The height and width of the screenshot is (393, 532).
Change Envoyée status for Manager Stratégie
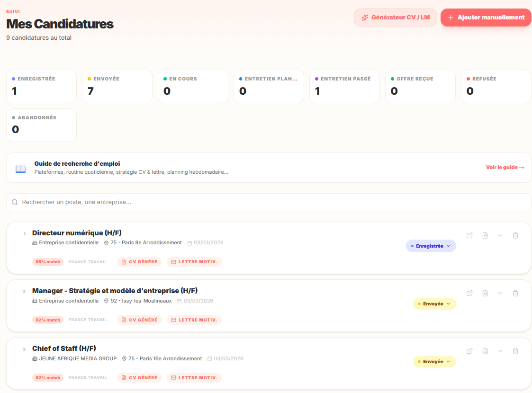434,304
